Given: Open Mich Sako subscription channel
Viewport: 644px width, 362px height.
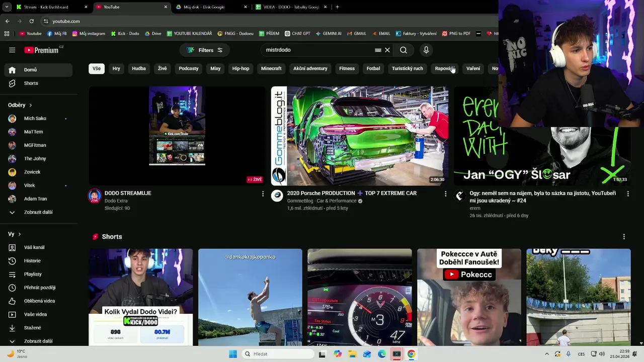Looking at the screenshot, I should (x=38, y=118).
